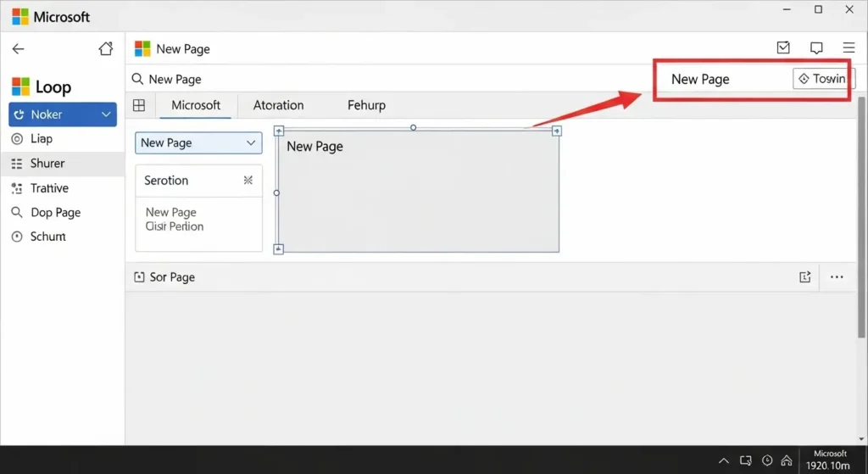Click the share icon on the Sor Page row
This screenshot has width=868, height=474.
tap(805, 277)
